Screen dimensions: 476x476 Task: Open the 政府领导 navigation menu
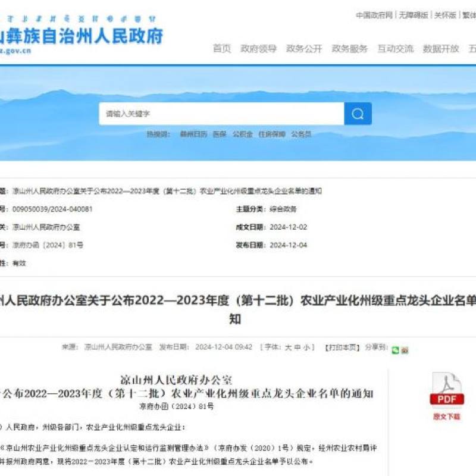tap(258, 49)
